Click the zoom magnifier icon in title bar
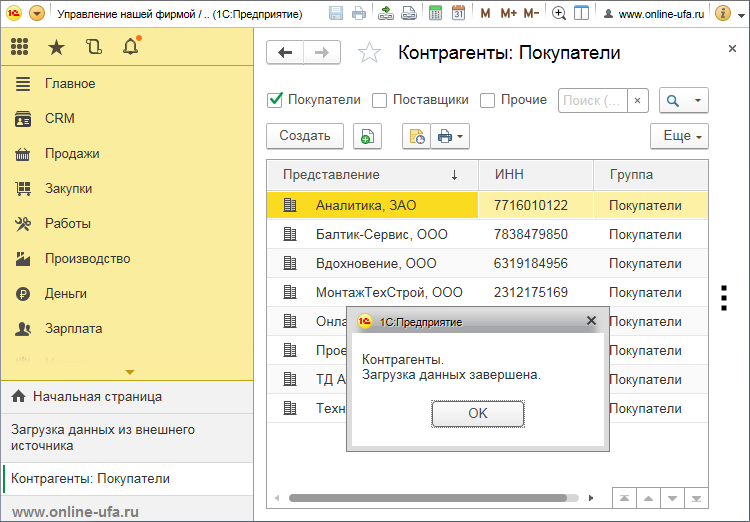Screen dimensions: 750x522 (x=558, y=13)
